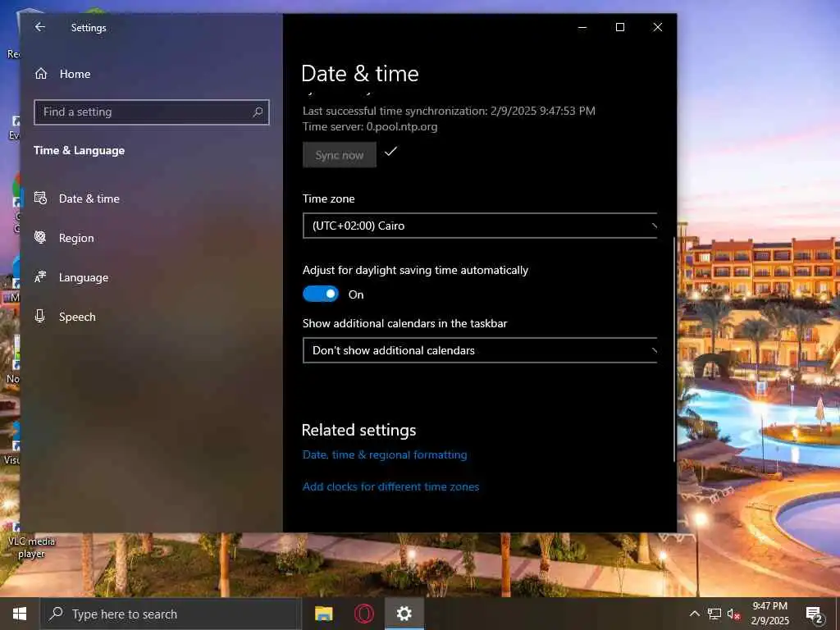The image size is (840, 630).
Task: Launch Opera browser from the taskbar
Action: (364, 614)
